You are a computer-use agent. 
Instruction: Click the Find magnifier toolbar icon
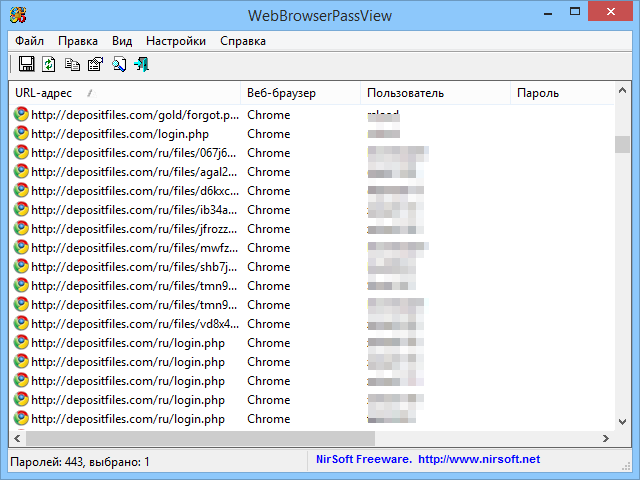(x=119, y=64)
